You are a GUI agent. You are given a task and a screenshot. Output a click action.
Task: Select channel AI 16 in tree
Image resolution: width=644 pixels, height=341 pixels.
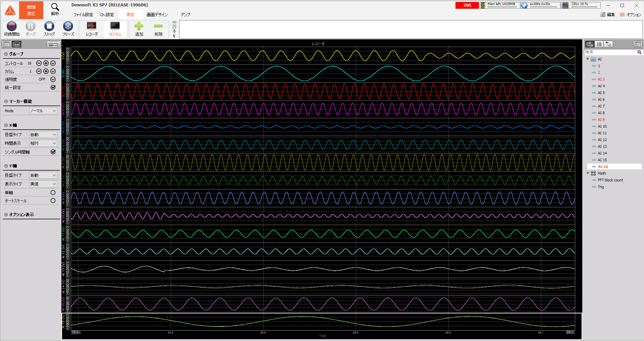coord(603,167)
